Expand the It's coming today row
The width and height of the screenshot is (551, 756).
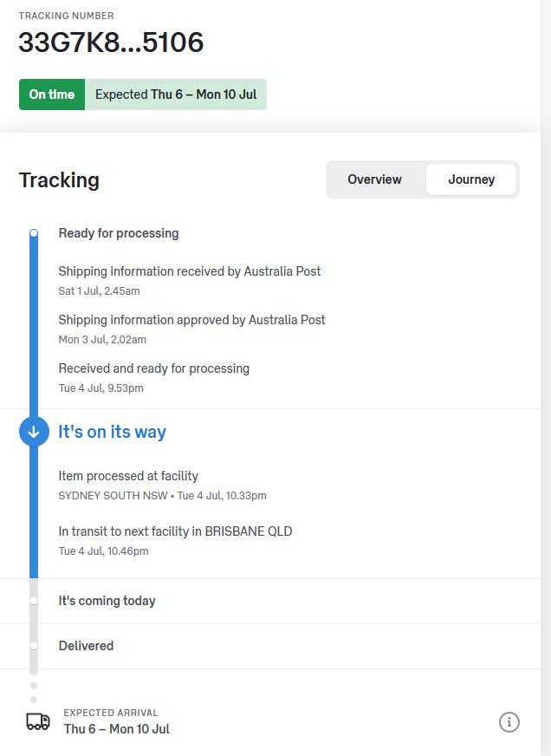[107, 601]
